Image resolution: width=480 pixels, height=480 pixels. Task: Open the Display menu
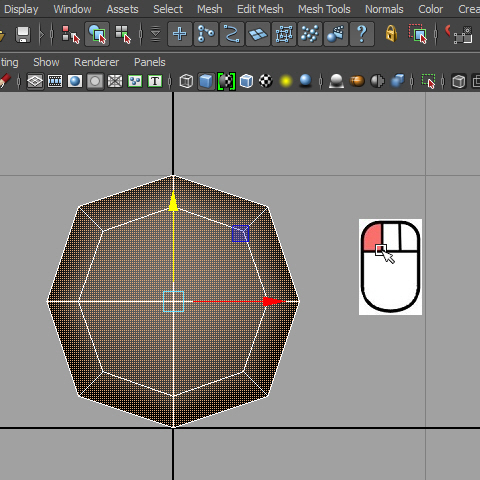(x=21, y=9)
